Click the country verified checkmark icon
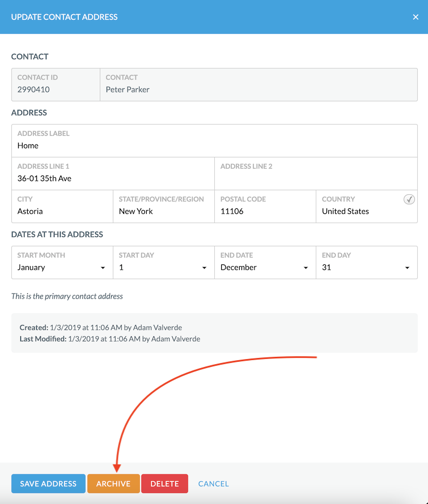 coord(409,199)
